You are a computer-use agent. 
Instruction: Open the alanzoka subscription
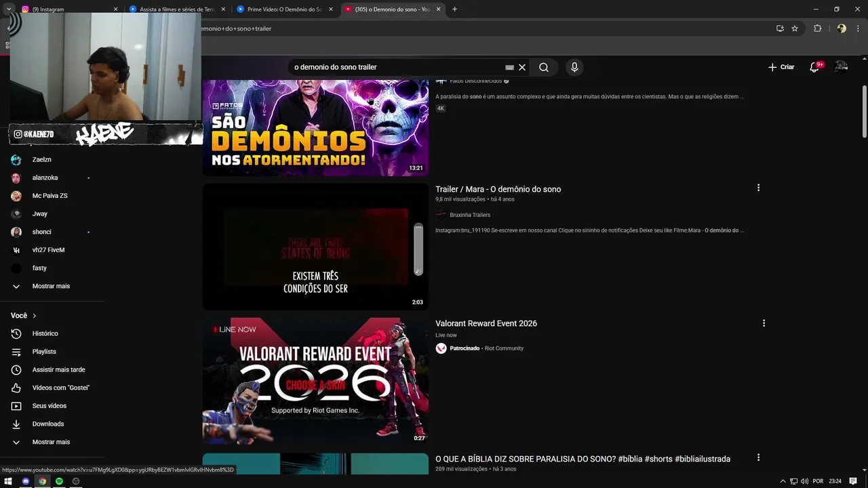click(45, 178)
